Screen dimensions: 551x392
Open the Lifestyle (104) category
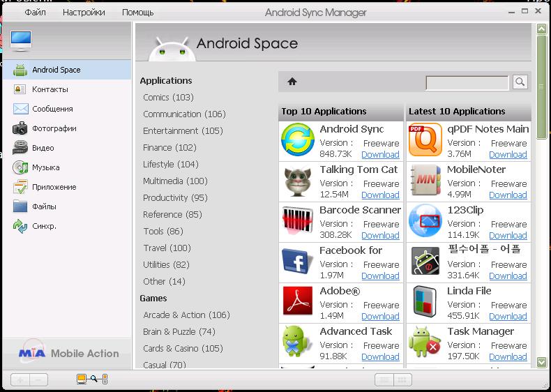tap(170, 164)
